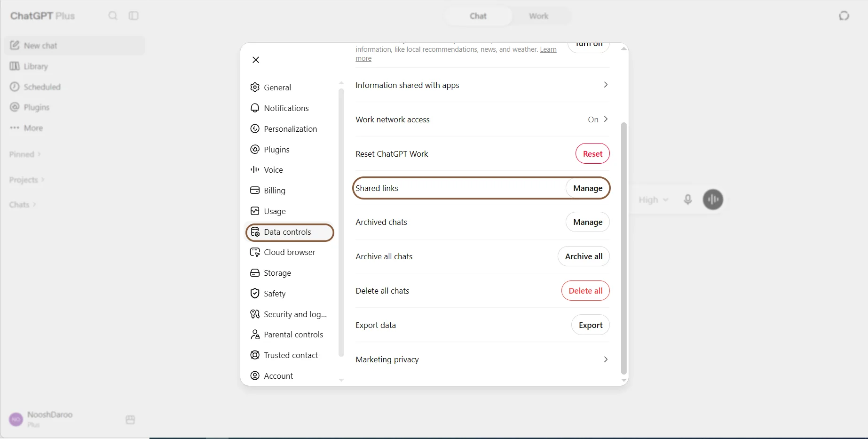Click the More three-dots icon
Screen dimensions: 868x439
pos(15,128)
